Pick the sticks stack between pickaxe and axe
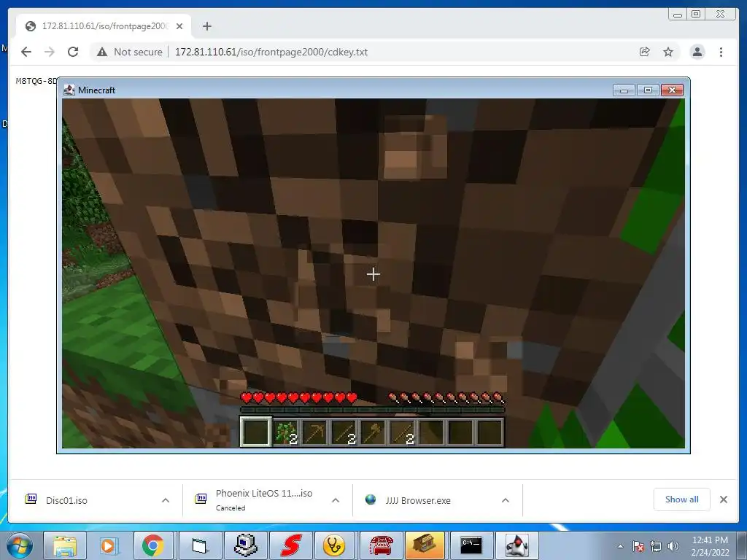 (x=344, y=432)
